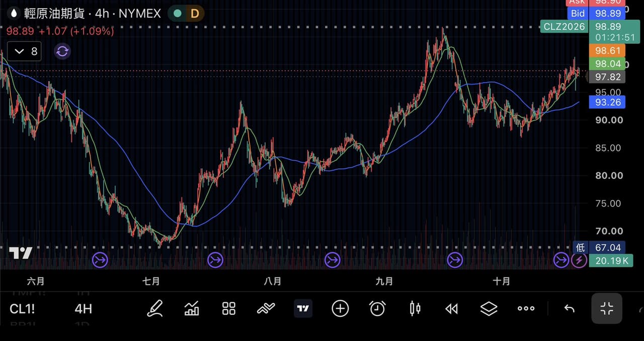The image size is (644, 341).
Task: Open the candlestick chart type icon
Action: 415,308
